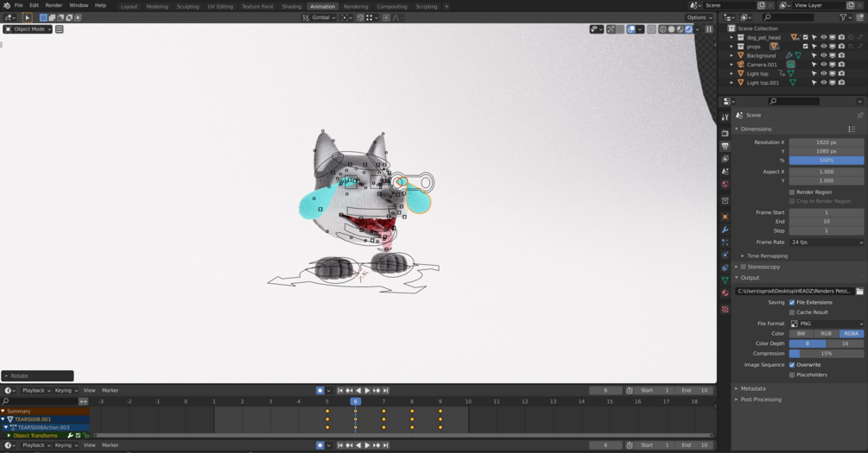The height and width of the screenshot is (453, 868).
Task: Click keyframe at frame 8 in Summary row
Action: (x=412, y=411)
